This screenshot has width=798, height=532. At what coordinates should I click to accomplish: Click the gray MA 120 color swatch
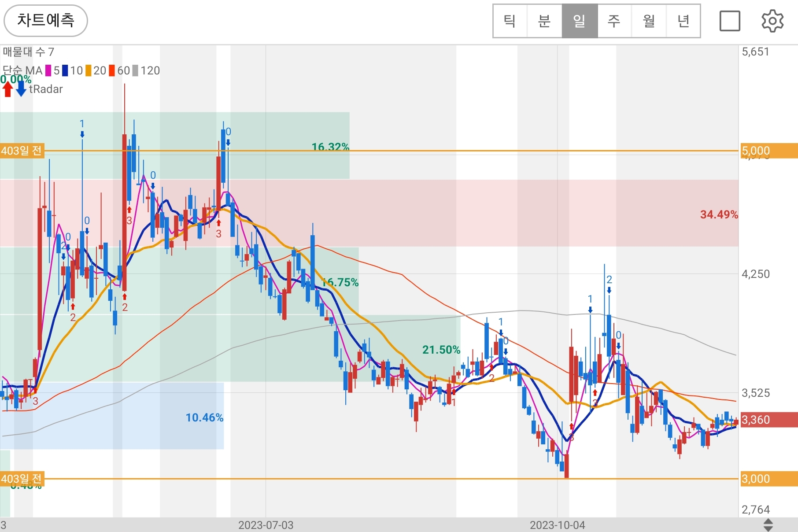point(135,70)
